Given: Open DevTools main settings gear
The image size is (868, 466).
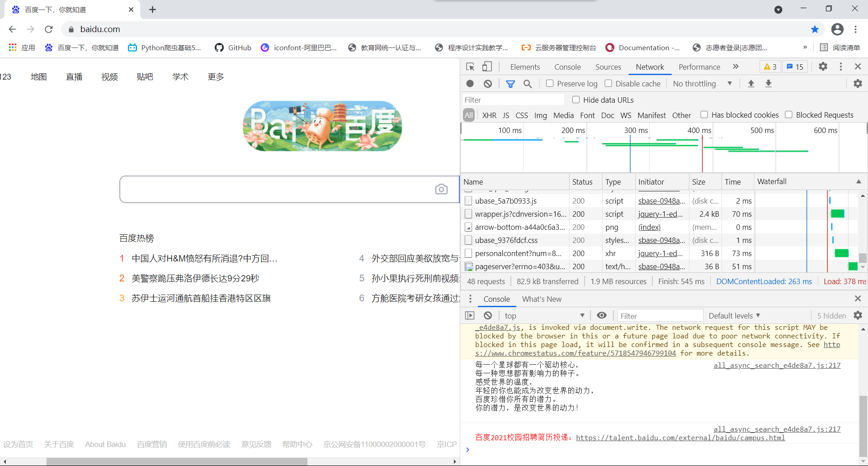Looking at the screenshot, I should pyautogui.click(x=823, y=67).
